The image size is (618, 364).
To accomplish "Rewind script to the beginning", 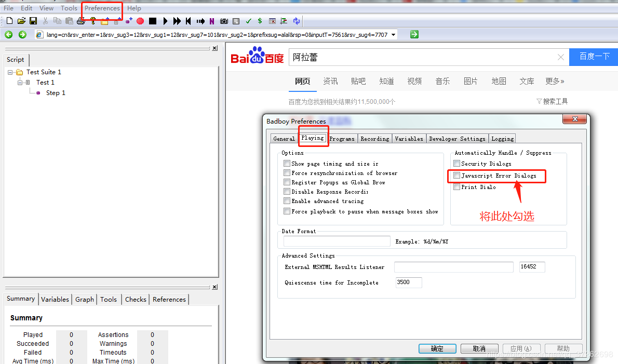I will tap(189, 21).
